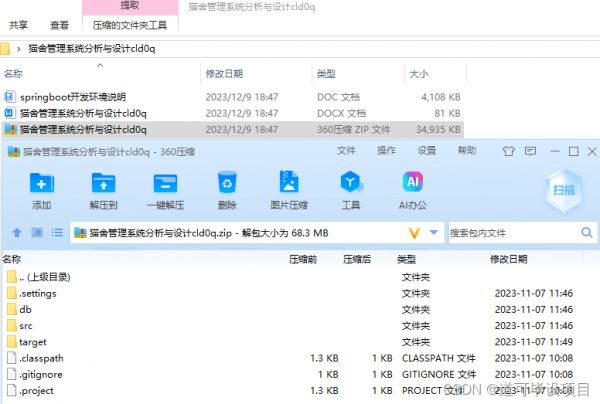Click the .gitignore file icon

pos(12,374)
